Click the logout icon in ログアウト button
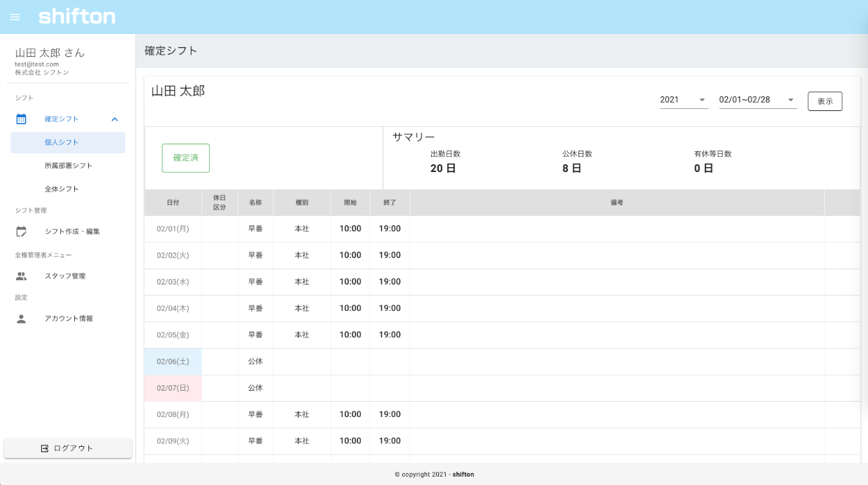Screen dimensions: 868x485 pos(45,448)
